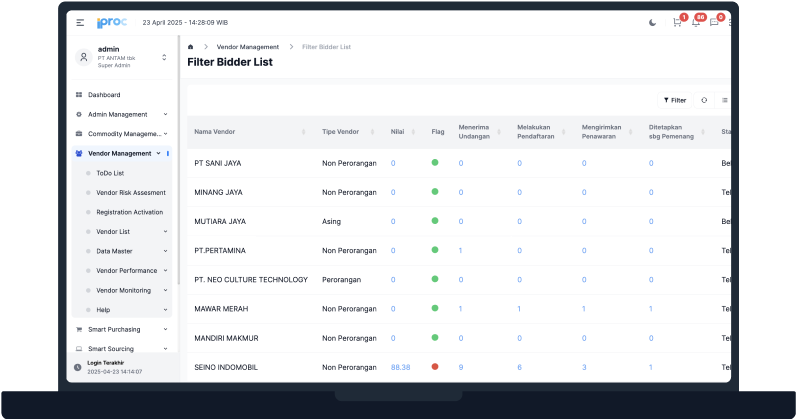Open Menerima Undangan 9 for SEINO INDOMOBIL
Screen dimensions: 796x419
[461, 367]
